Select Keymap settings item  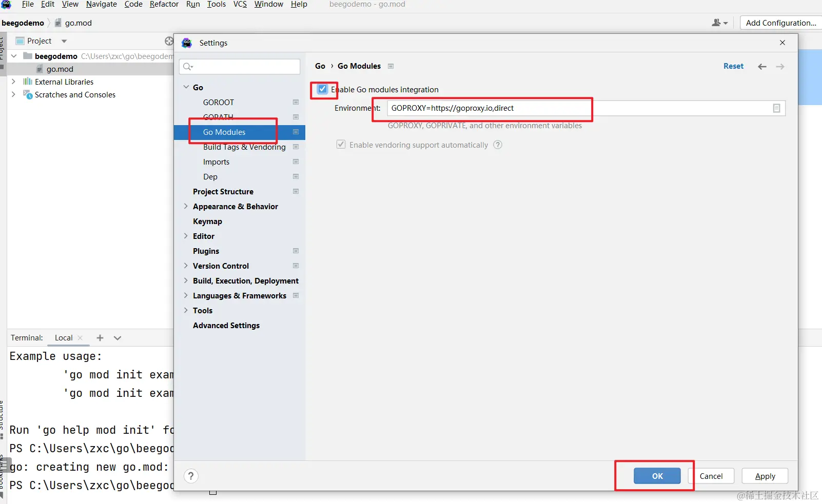click(x=207, y=221)
